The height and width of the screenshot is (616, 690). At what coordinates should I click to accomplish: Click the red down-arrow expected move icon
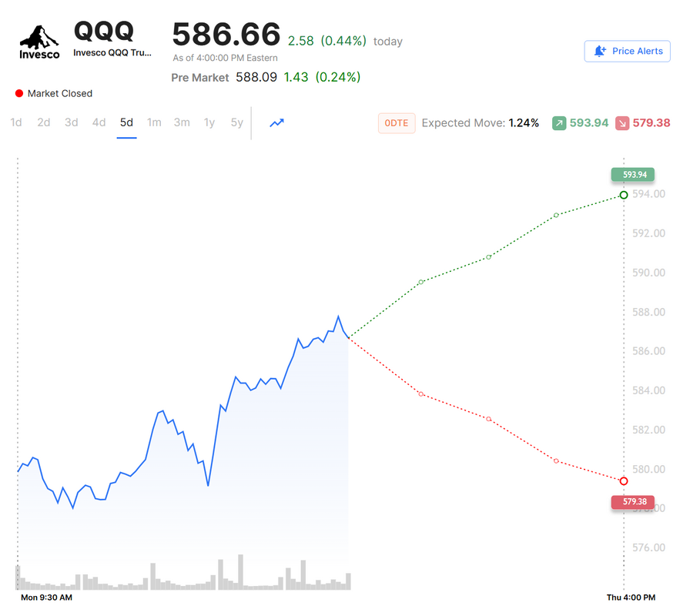pos(622,122)
